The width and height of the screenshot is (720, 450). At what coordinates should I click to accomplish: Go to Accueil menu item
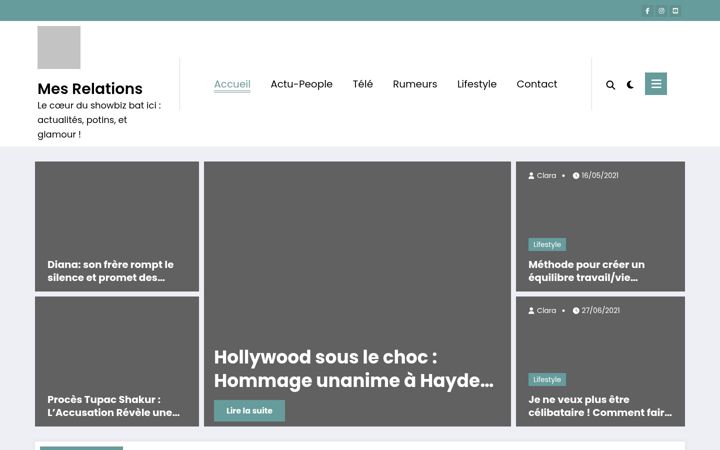(x=232, y=84)
